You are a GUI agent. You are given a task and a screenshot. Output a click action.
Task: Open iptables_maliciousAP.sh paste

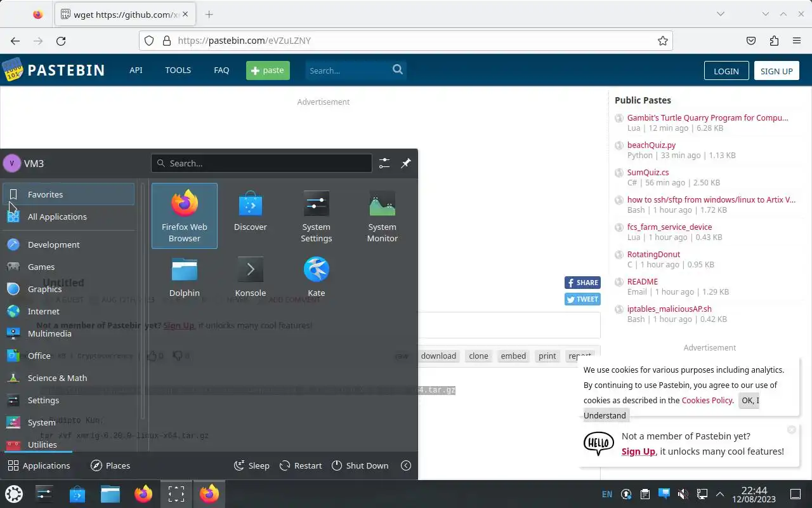point(669,309)
